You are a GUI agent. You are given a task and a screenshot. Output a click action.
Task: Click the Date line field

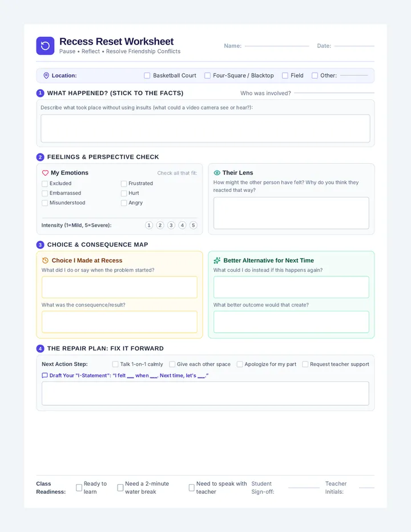pos(354,46)
